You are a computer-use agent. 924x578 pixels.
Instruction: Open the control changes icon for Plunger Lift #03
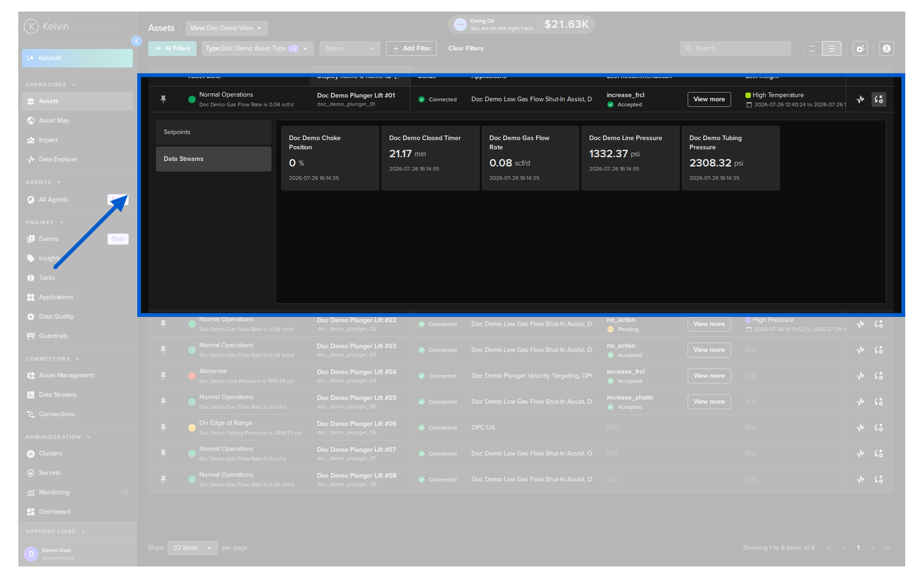(879, 350)
